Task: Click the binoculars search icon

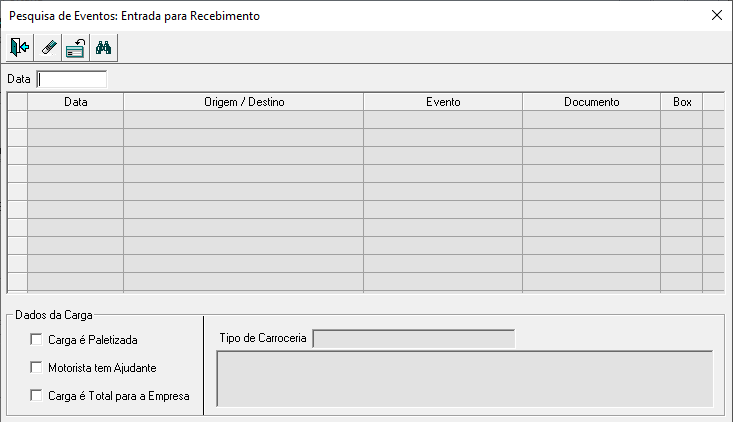Action: click(x=103, y=47)
